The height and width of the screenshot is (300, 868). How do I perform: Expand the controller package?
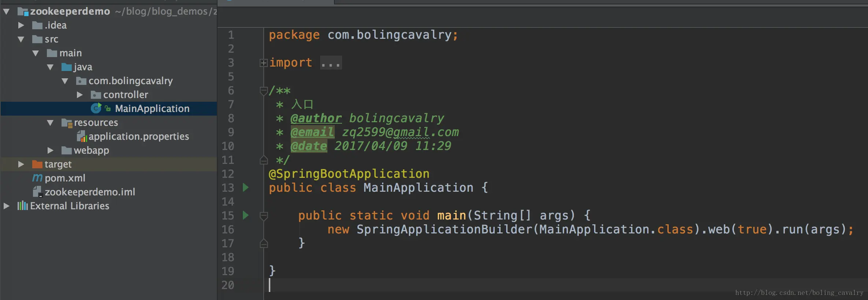click(x=80, y=95)
